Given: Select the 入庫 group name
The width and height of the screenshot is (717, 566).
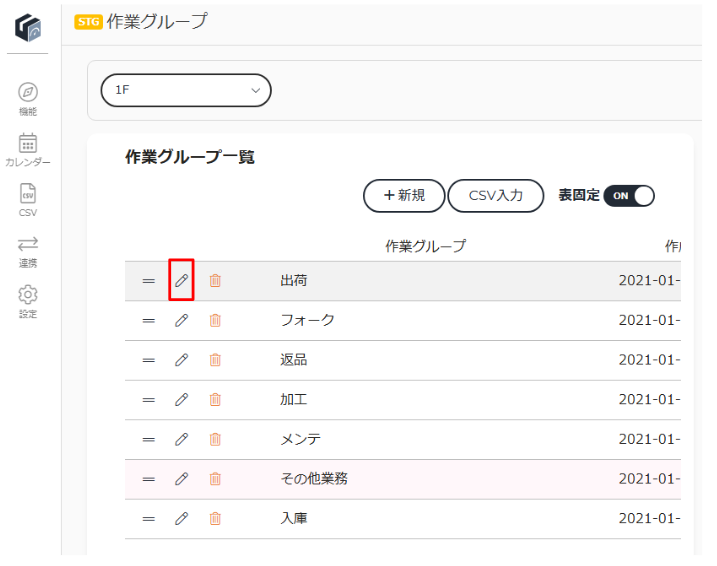Looking at the screenshot, I should (x=294, y=518).
